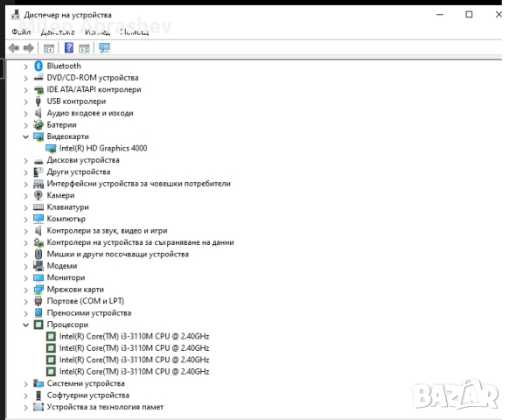Maximize the Device Manager window
Viewport: 509px width, 420px height.
(469, 15)
